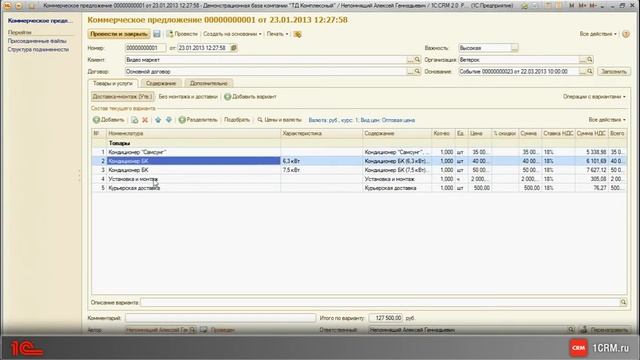Move the row down with the down arrow
This screenshot has width=640, height=360.
169,120
